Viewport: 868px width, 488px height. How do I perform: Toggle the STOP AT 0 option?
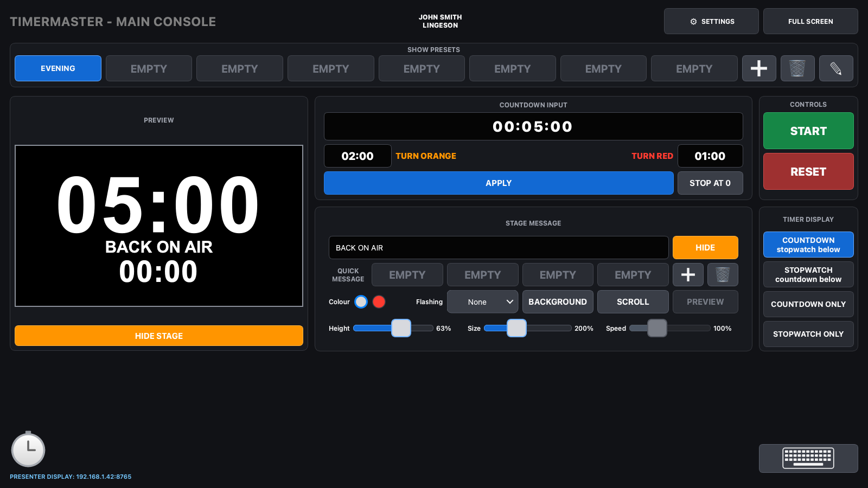pos(710,183)
